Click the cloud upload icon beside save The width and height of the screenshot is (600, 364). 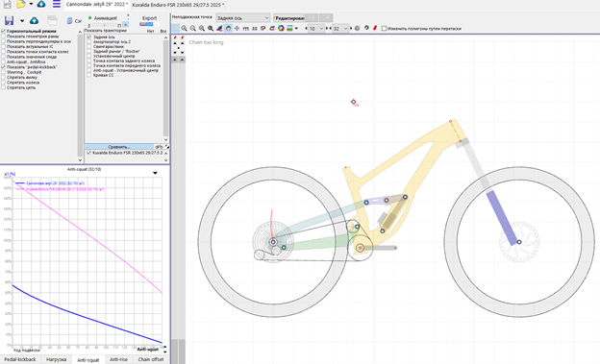point(34,20)
